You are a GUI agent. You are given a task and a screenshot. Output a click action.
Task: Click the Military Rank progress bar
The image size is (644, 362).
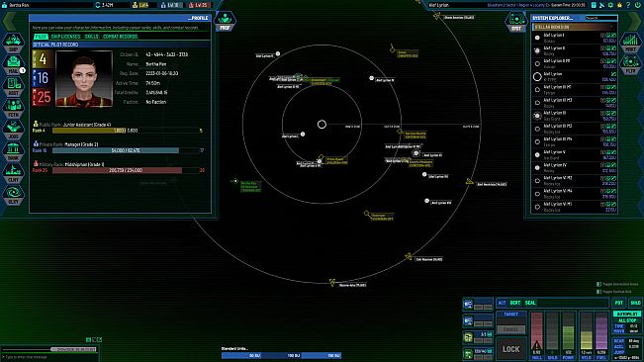point(126,170)
